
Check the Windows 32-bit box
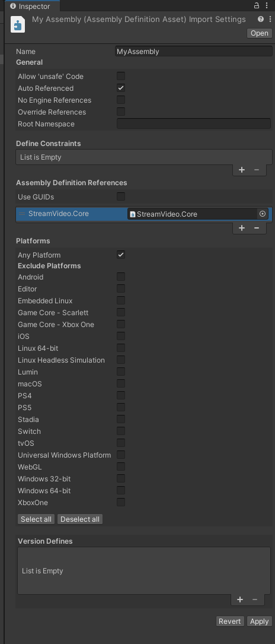pos(121,478)
